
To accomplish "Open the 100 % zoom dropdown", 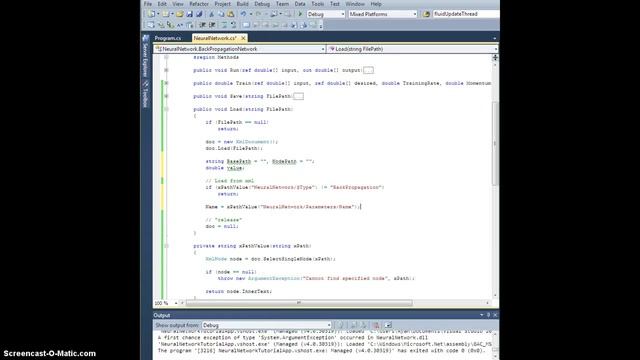I will coord(176,303).
